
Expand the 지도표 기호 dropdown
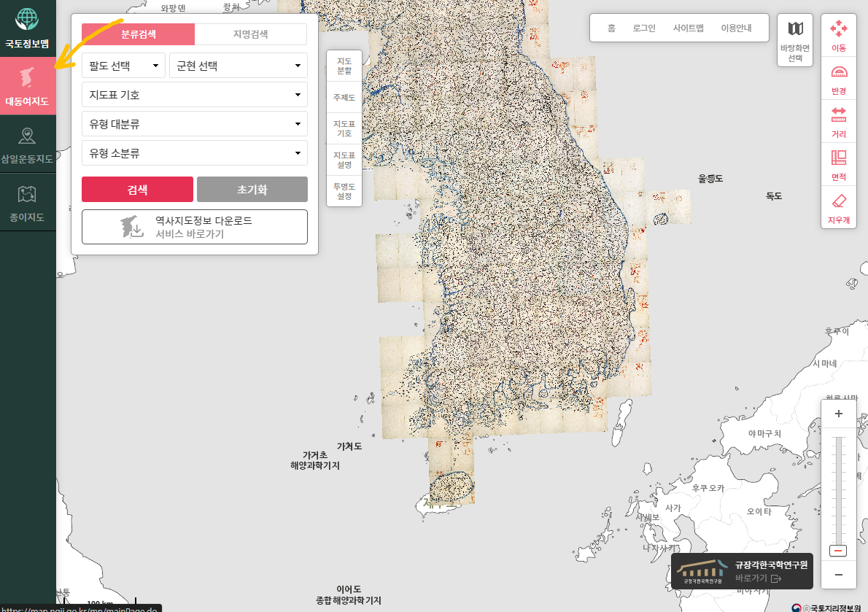(194, 95)
